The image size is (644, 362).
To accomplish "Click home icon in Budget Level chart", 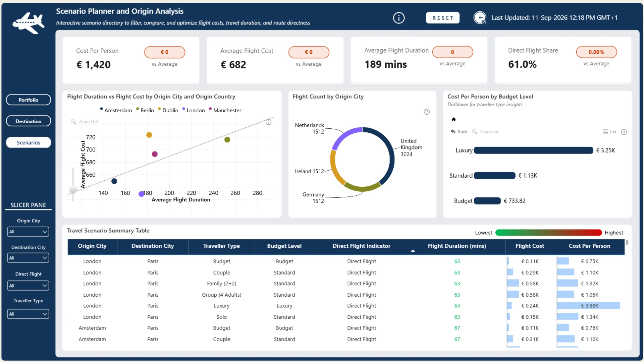I will pos(453,119).
